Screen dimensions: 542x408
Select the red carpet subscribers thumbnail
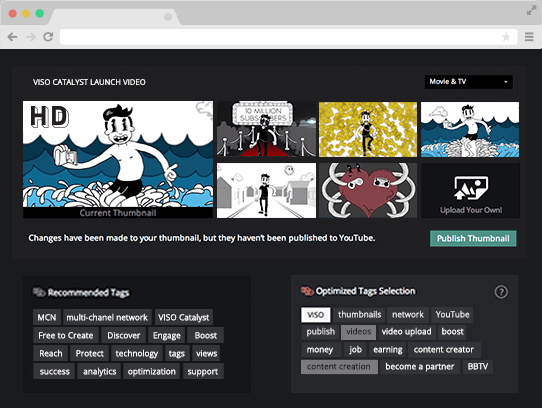coord(266,129)
